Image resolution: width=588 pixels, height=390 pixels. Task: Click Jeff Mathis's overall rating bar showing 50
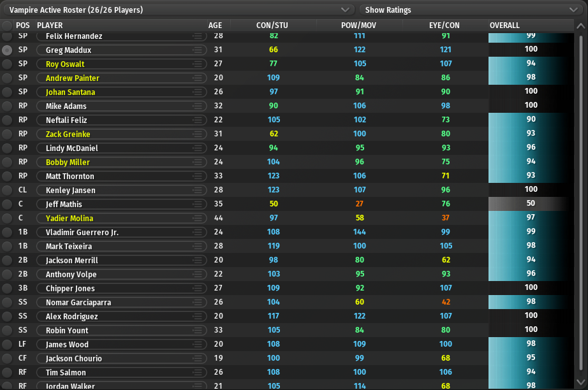(x=531, y=204)
